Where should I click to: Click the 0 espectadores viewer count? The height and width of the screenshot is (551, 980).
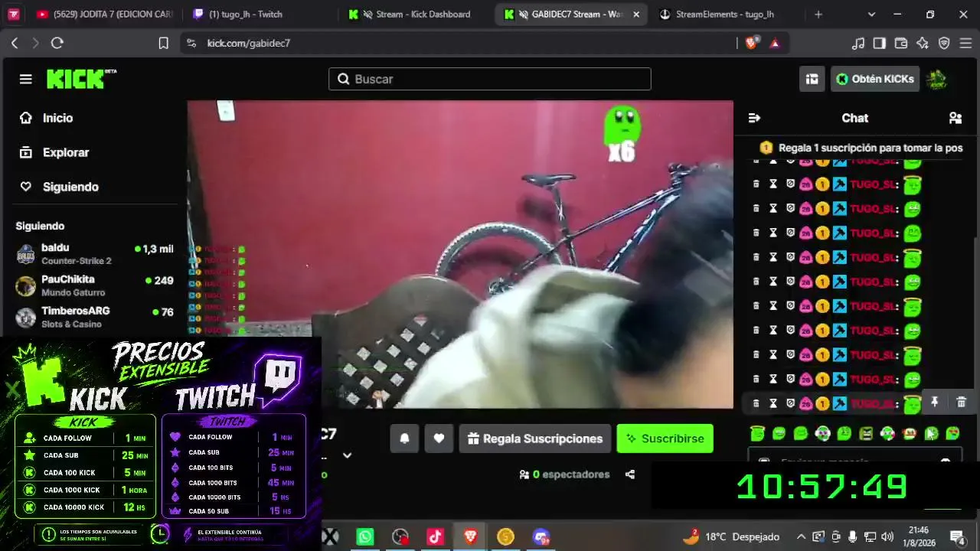click(x=564, y=474)
